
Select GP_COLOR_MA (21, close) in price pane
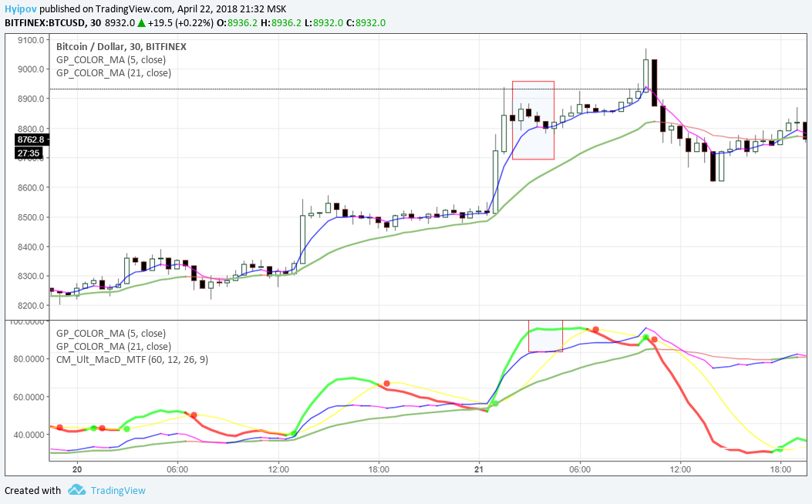(x=113, y=73)
